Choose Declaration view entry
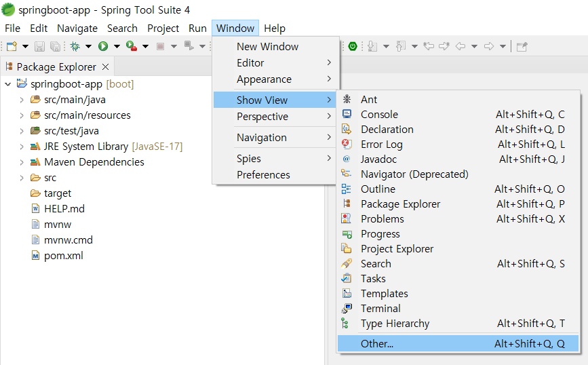Viewport: 588px width, 365px height. (458, 129)
